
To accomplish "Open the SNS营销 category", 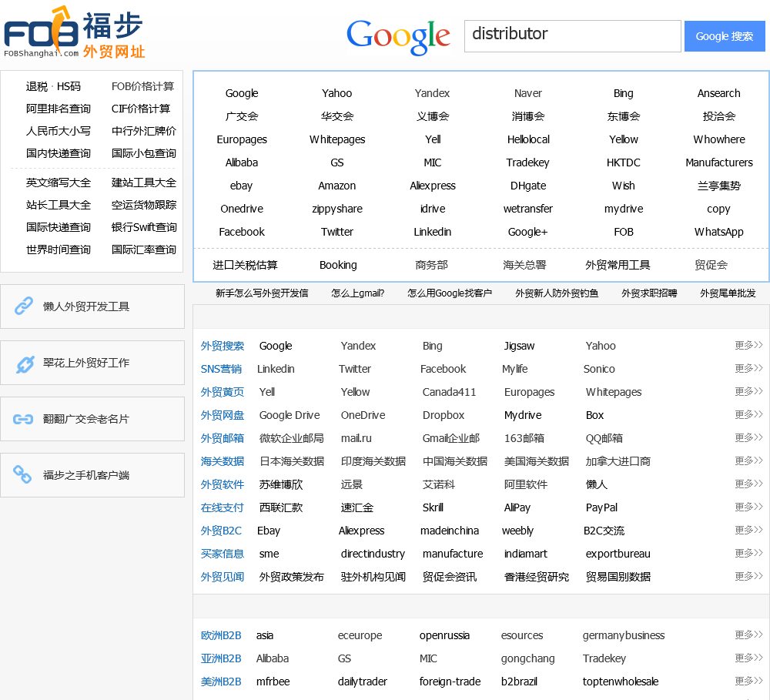I will (221, 369).
